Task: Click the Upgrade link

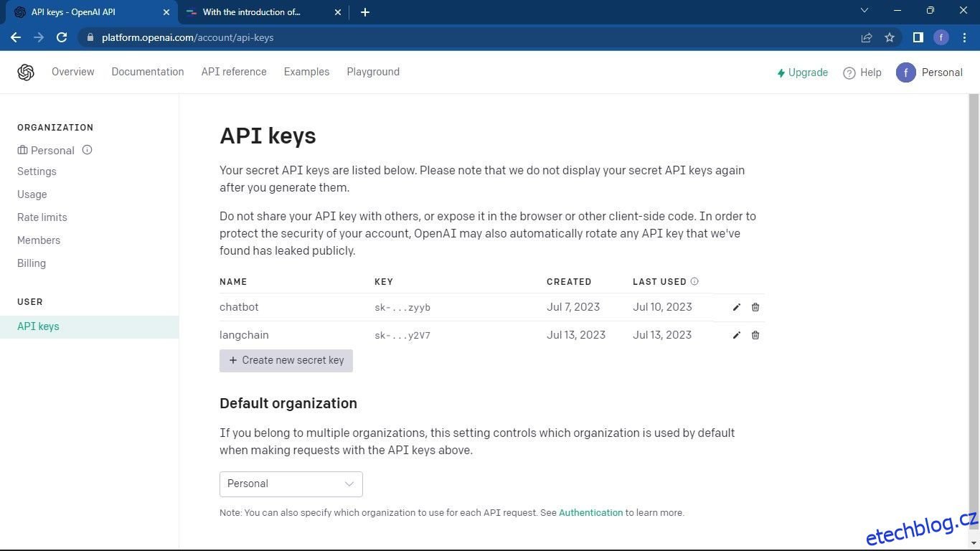Action: coord(802,72)
